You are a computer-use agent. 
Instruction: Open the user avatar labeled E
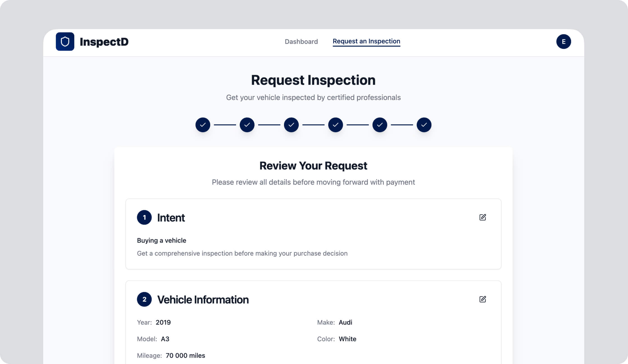point(563,41)
